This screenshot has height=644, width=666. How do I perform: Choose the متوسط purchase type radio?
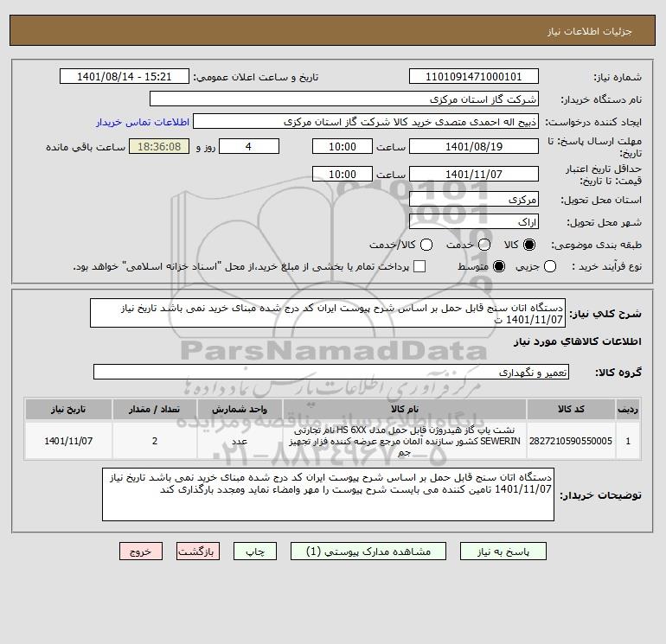coord(499,266)
